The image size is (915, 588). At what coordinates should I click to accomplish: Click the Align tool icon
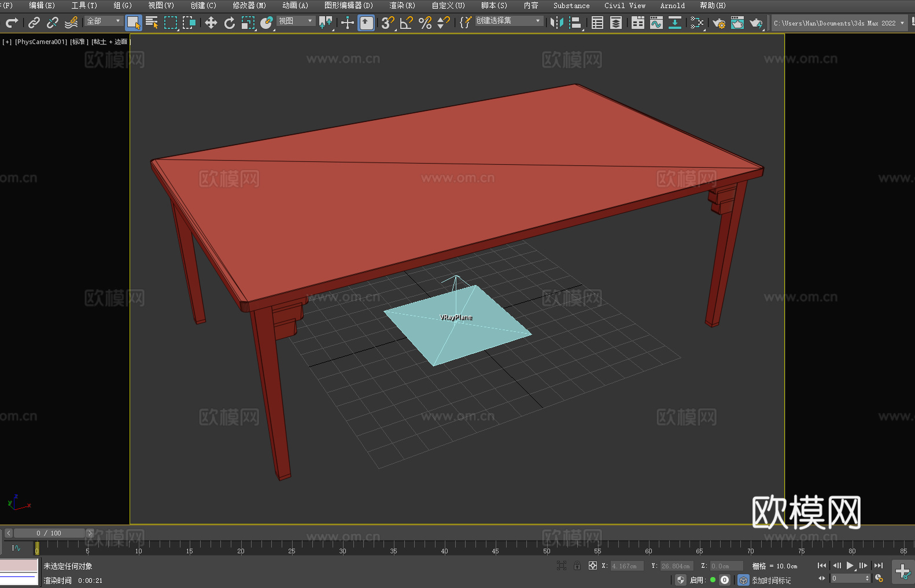click(x=575, y=23)
